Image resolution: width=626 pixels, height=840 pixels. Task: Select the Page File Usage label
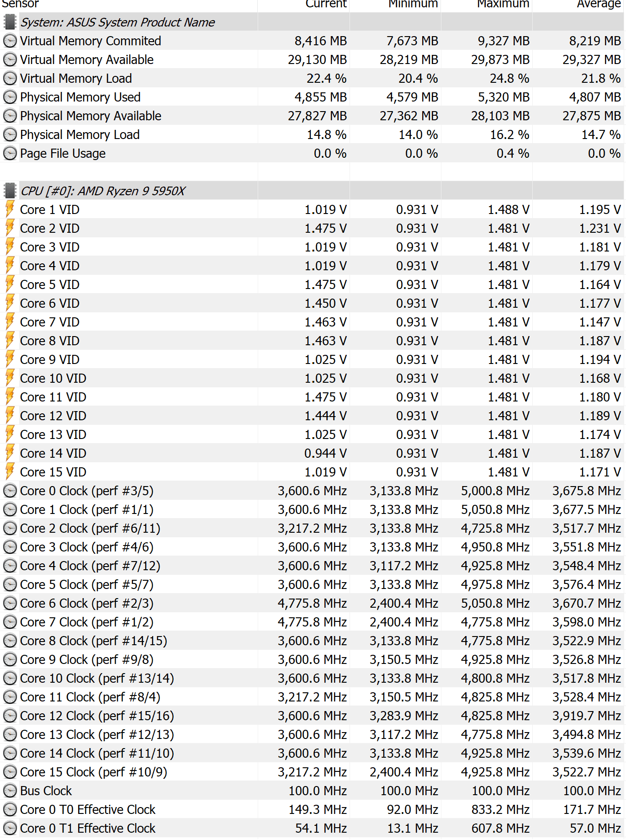(x=63, y=153)
